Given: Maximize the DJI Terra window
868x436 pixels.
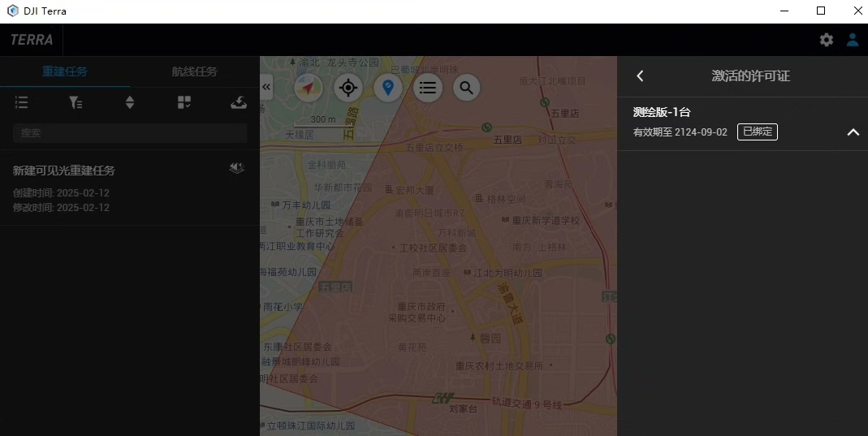Looking at the screenshot, I should click(x=821, y=11).
